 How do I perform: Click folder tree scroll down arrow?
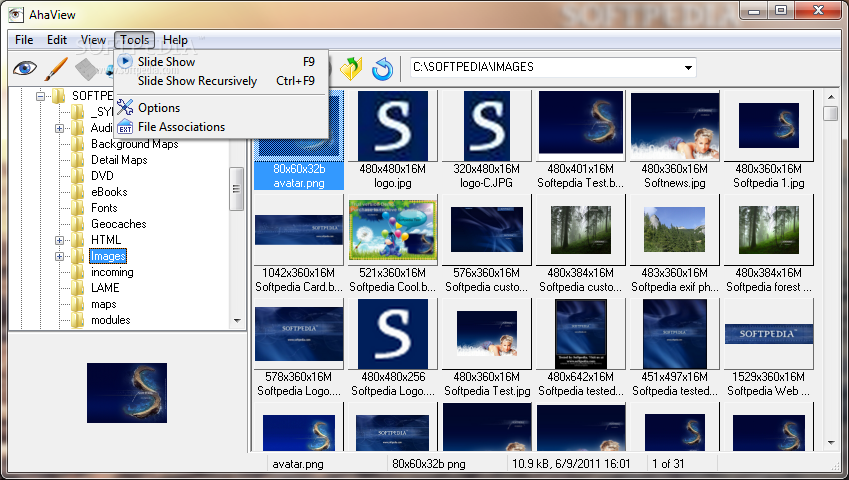237,321
